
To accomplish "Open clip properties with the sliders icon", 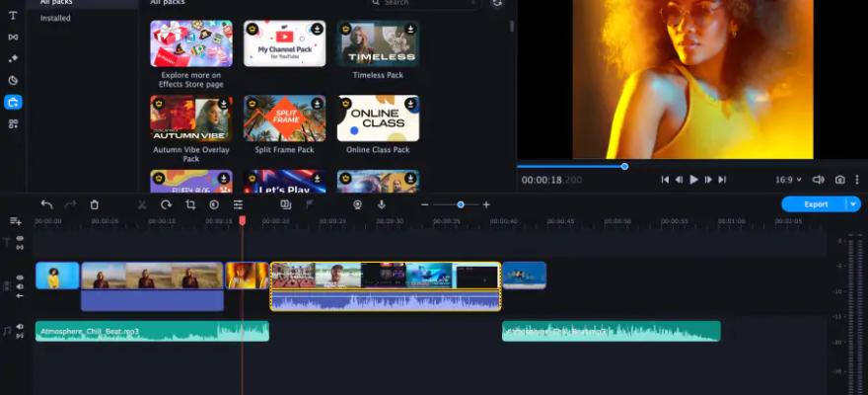I will [238, 204].
